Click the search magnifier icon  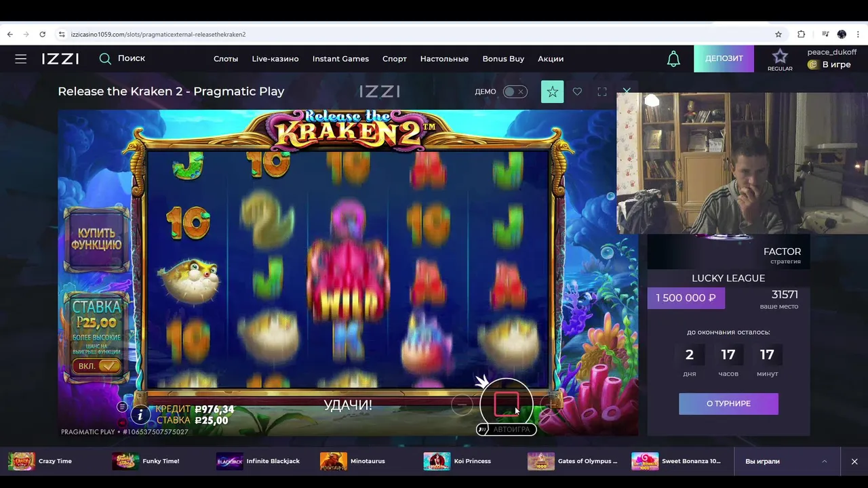(x=105, y=59)
